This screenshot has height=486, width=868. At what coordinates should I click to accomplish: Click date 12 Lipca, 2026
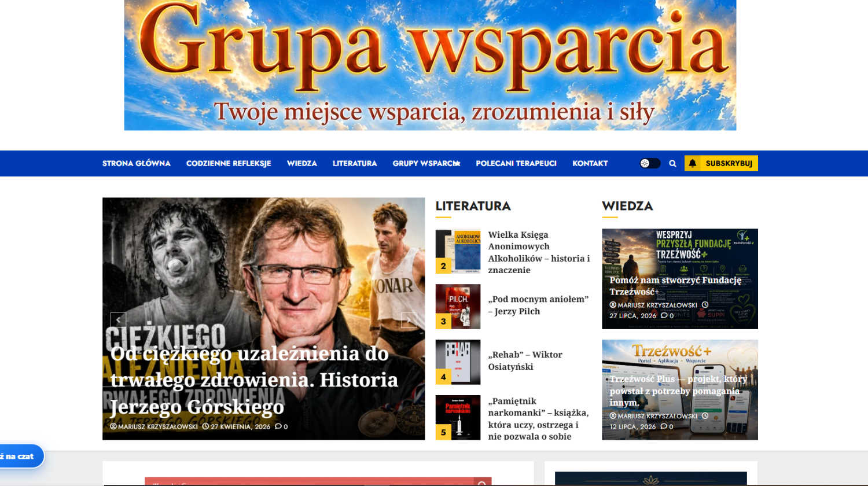click(633, 427)
